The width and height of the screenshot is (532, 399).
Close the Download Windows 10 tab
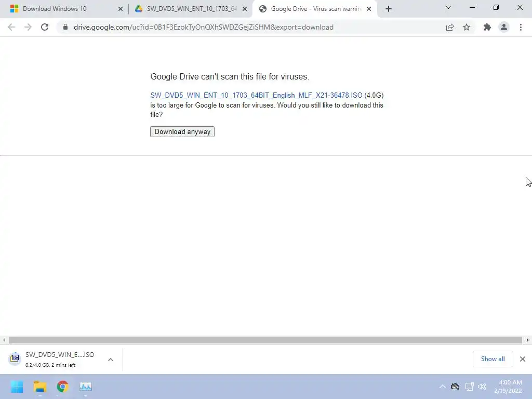tap(121, 9)
